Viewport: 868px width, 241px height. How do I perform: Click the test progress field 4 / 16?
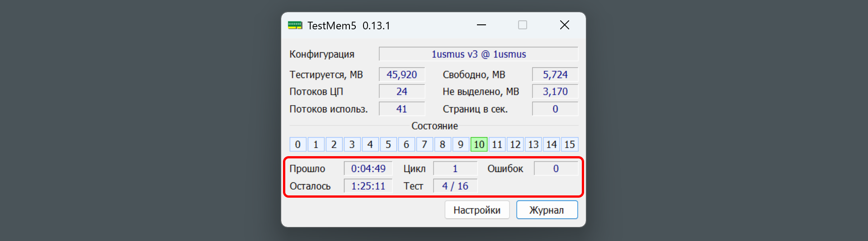click(x=455, y=186)
